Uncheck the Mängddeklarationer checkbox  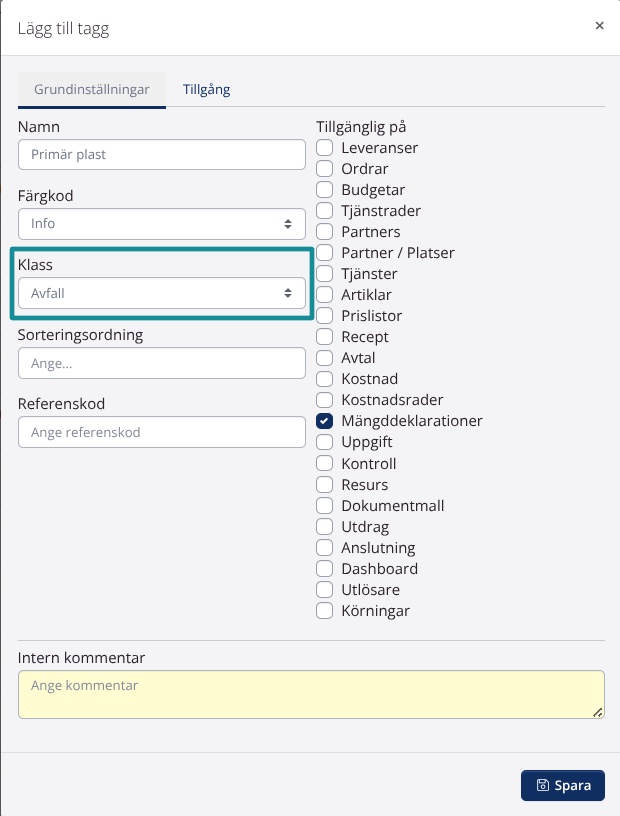click(324, 421)
